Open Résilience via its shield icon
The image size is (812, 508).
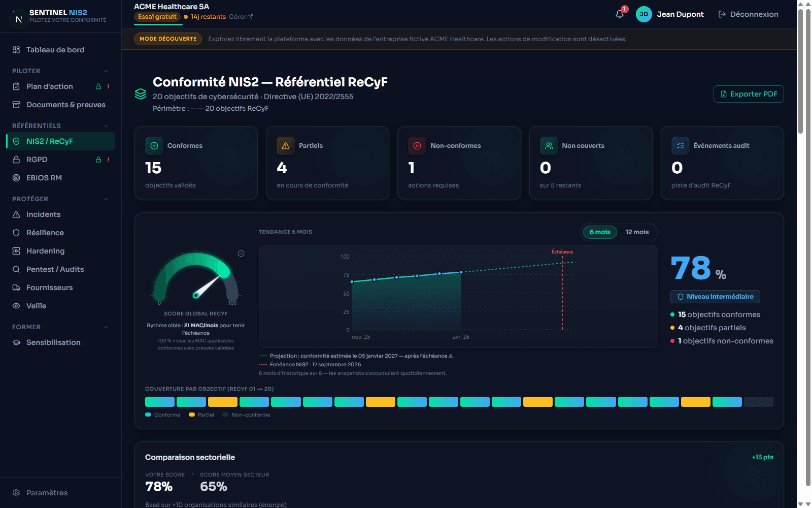point(16,233)
